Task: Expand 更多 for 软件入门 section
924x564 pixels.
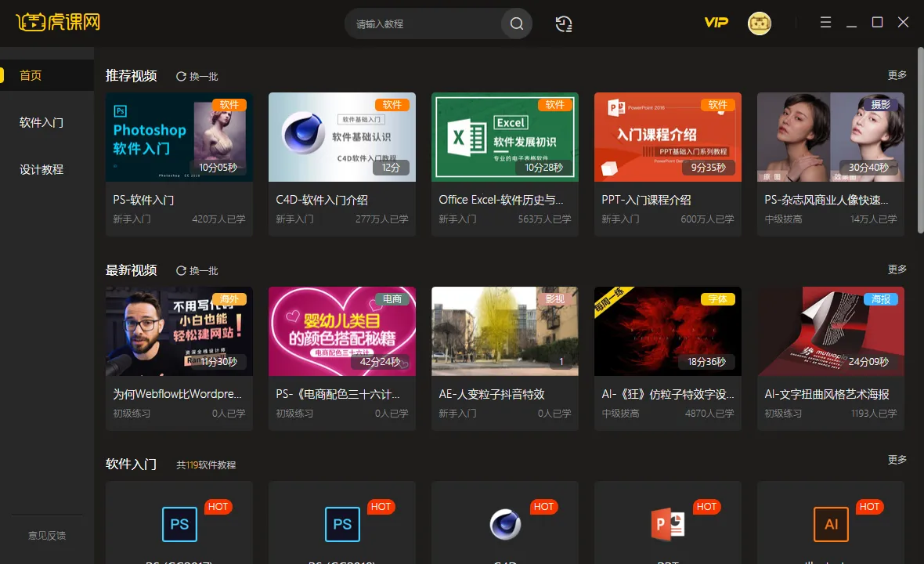Action: 897,460
